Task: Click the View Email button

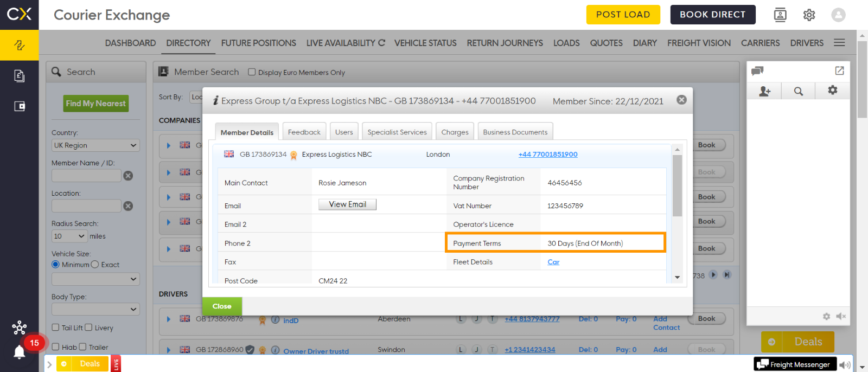Action: (x=347, y=204)
